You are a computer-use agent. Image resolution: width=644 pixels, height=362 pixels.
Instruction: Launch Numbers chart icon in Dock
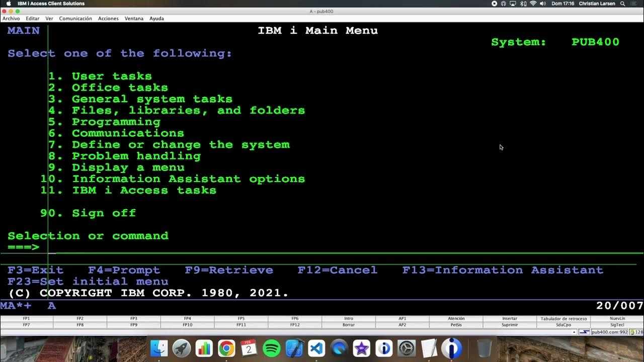point(204,348)
